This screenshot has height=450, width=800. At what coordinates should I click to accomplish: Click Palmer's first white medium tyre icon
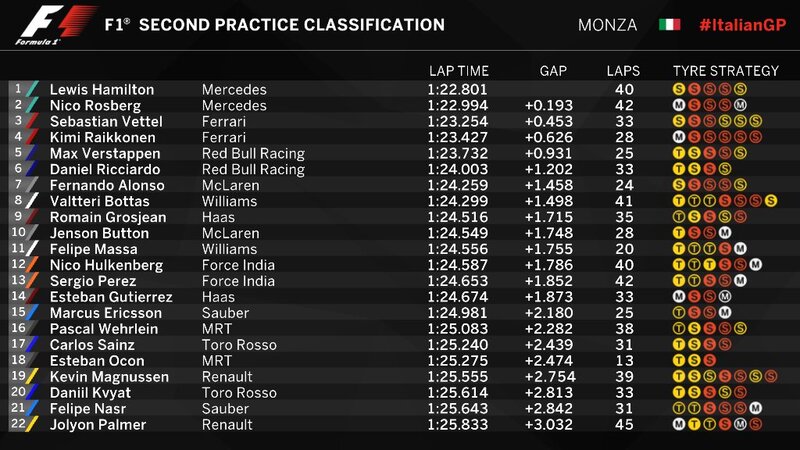tap(679, 425)
